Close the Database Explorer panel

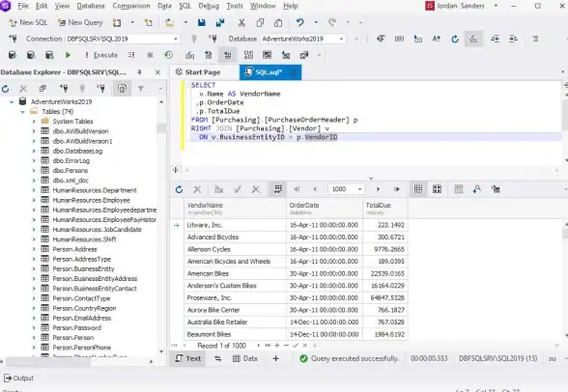pos(157,72)
